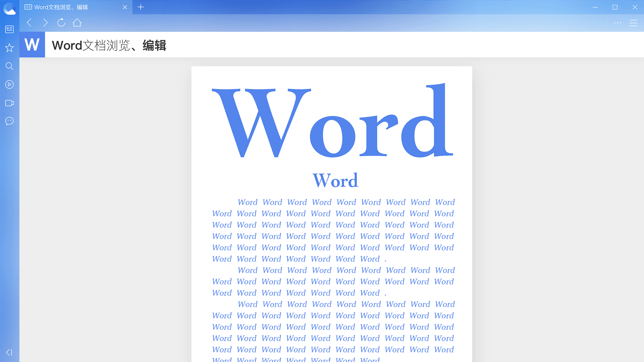Click the Word document viewer icon
The image size is (644, 362).
[x=33, y=44]
